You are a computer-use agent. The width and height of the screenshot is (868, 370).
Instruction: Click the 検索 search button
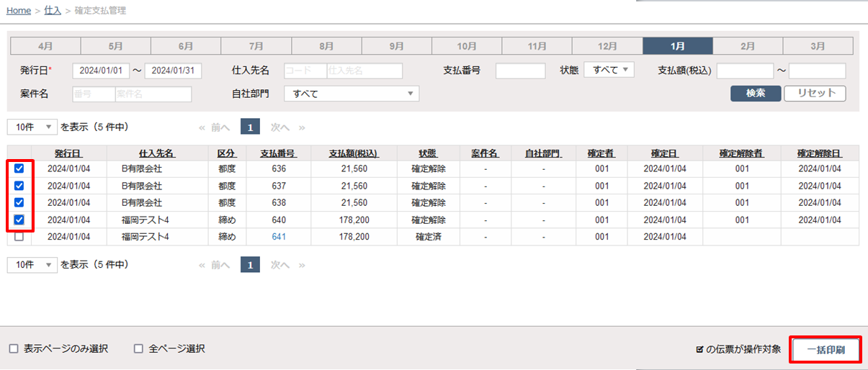click(x=755, y=93)
